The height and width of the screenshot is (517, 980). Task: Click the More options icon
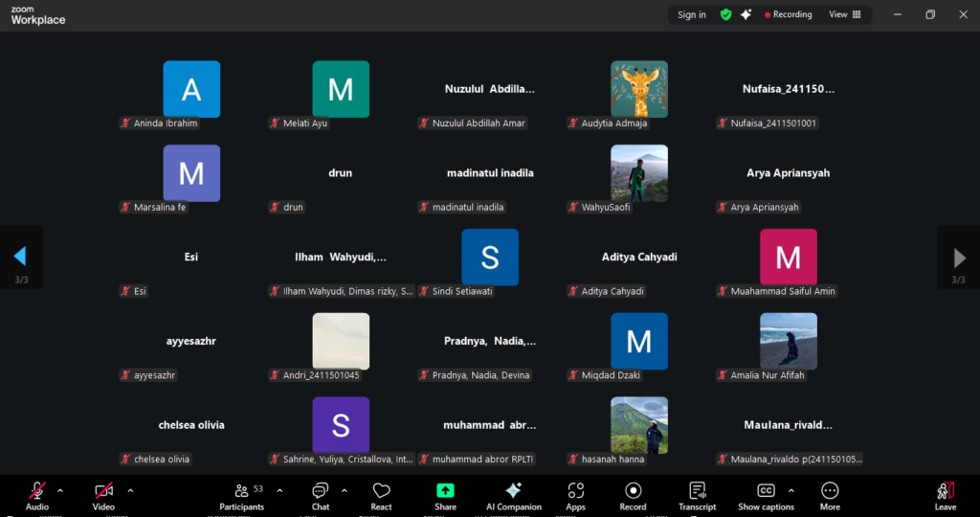tap(830, 495)
